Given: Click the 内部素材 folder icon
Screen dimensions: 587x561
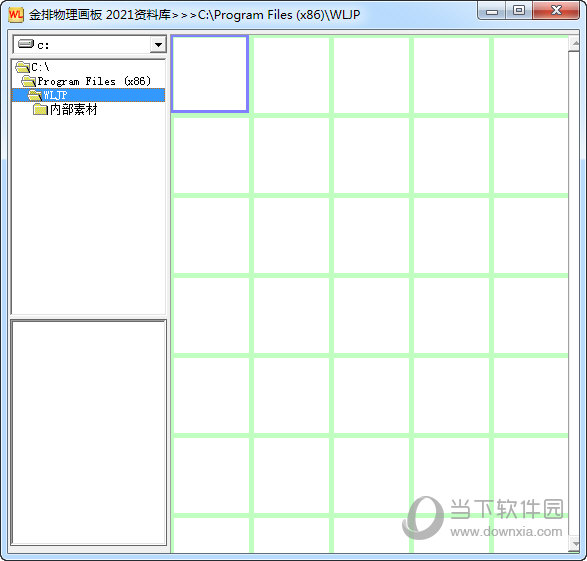Looking at the screenshot, I should (x=40, y=110).
